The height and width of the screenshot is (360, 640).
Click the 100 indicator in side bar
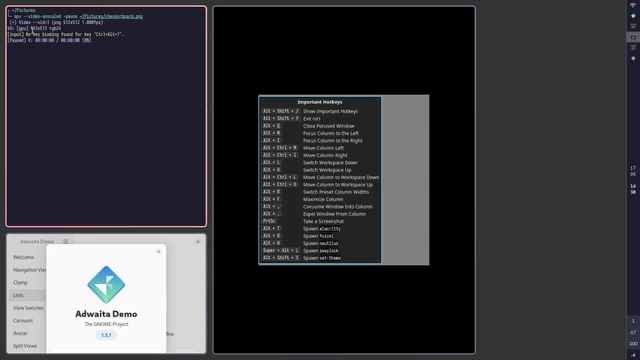click(633, 344)
